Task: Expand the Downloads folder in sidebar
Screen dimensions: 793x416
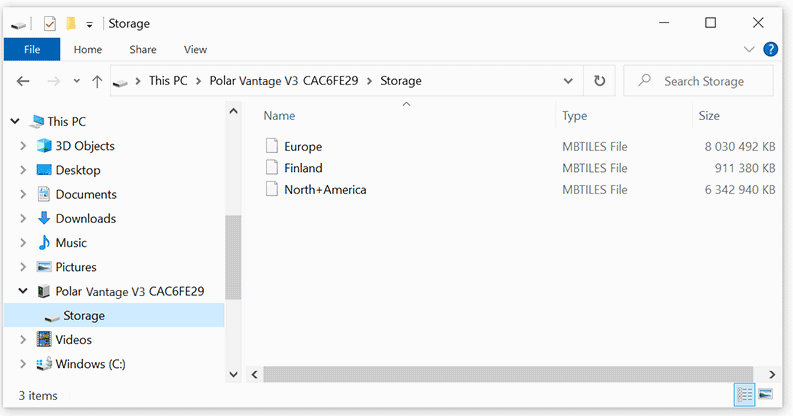Action: pyautogui.click(x=23, y=219)
